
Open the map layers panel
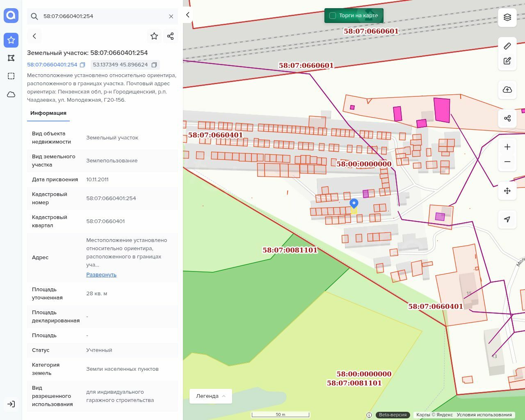(x=507, y=17)
